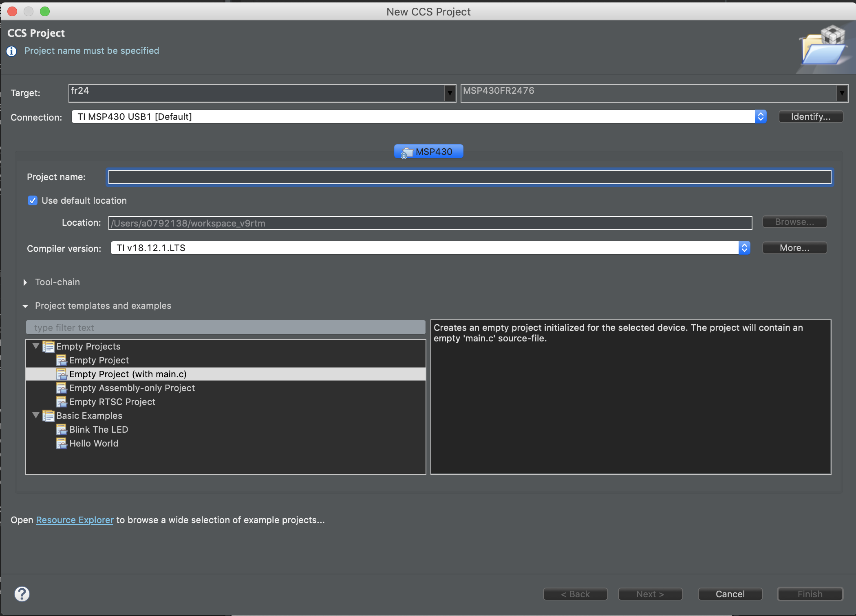The image size is (856, 616).
Task: Select Empty Project (with main.c) template
Action: click(226, 374)
